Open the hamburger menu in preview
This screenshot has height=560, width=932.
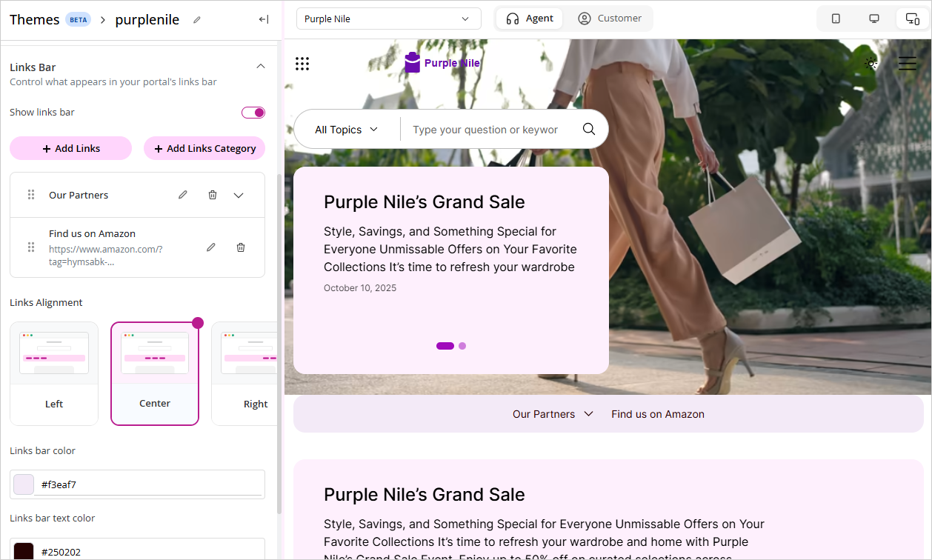click(908, 64)
